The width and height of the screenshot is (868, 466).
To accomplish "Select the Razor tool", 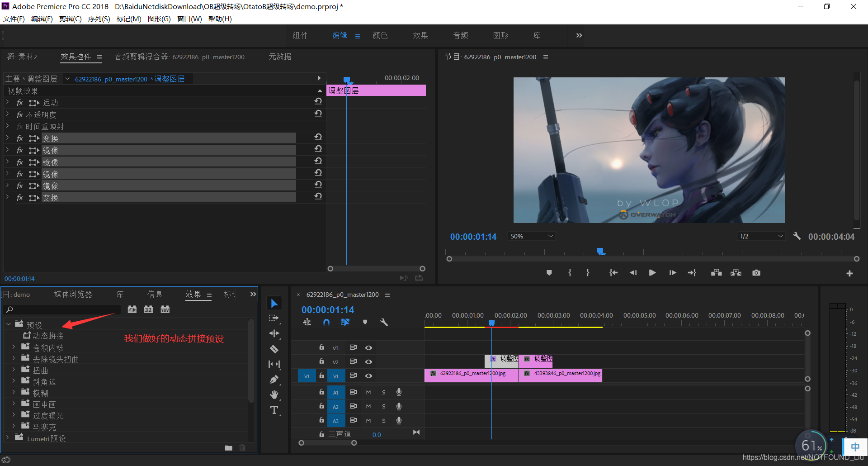I will click(x=274, y=349).
